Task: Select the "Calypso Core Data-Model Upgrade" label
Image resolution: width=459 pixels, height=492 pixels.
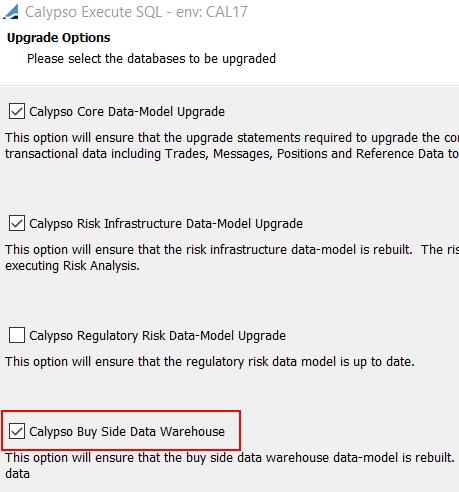Action: pos(127,112)
